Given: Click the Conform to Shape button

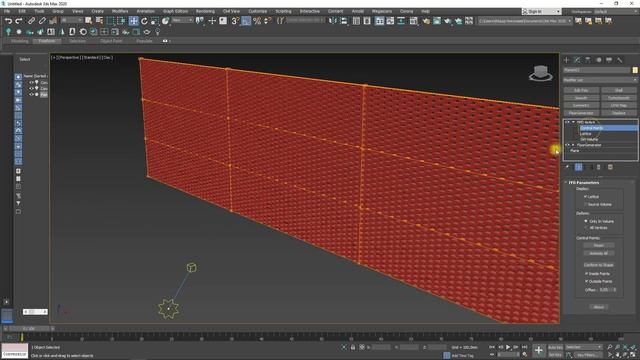Looking at the screenshot, I should point(598,265).
